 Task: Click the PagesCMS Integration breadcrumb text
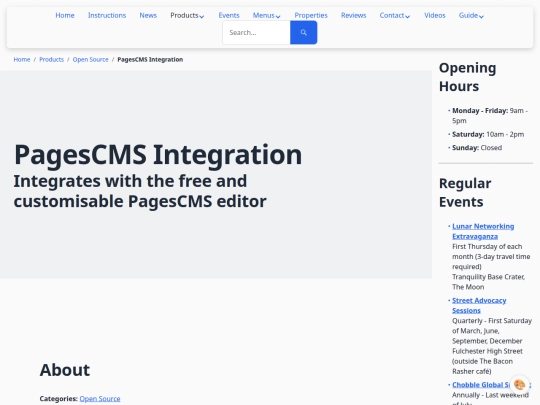coord(150,60)
